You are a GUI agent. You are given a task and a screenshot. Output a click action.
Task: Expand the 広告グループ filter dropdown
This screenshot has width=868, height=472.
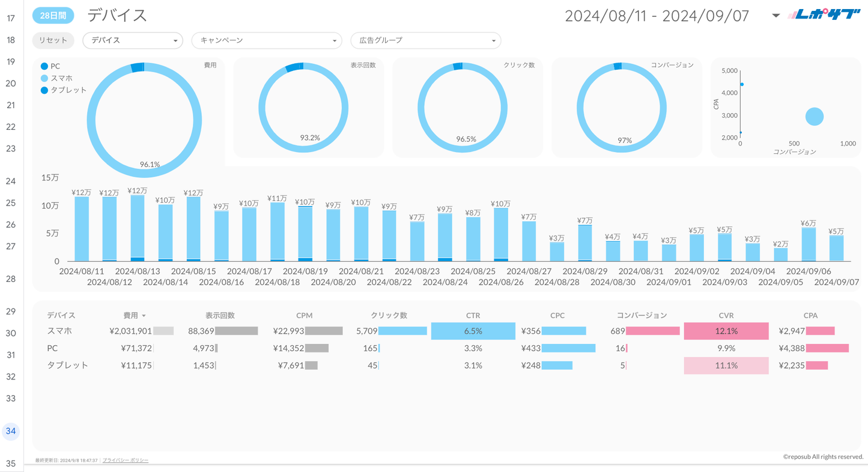click(425, 40)
